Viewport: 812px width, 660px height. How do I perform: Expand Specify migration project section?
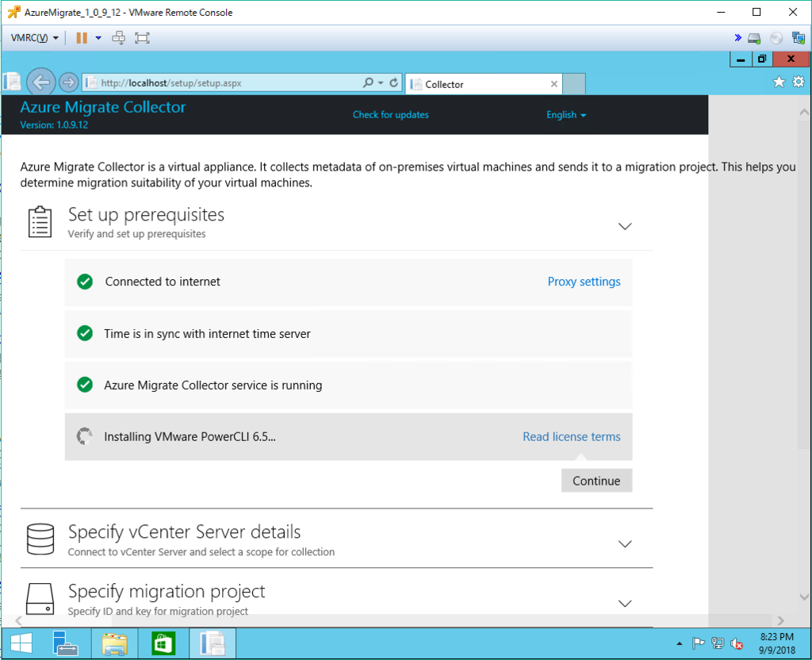[625, 604]
